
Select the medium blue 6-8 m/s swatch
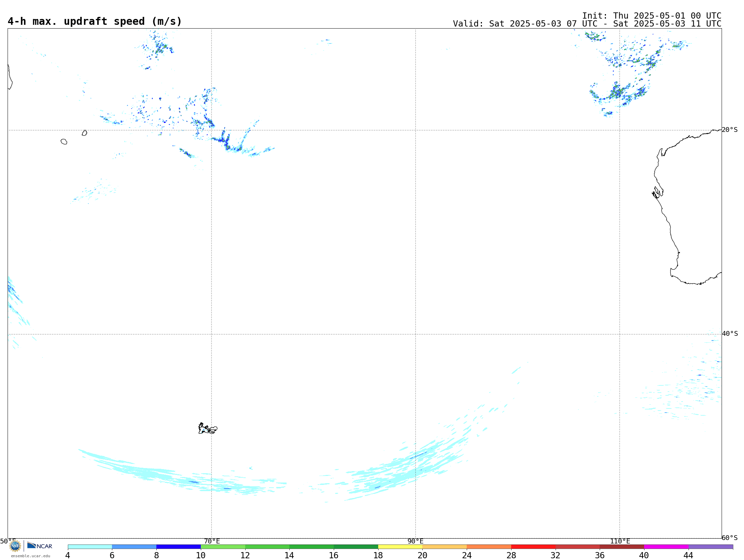pos(134,547)
